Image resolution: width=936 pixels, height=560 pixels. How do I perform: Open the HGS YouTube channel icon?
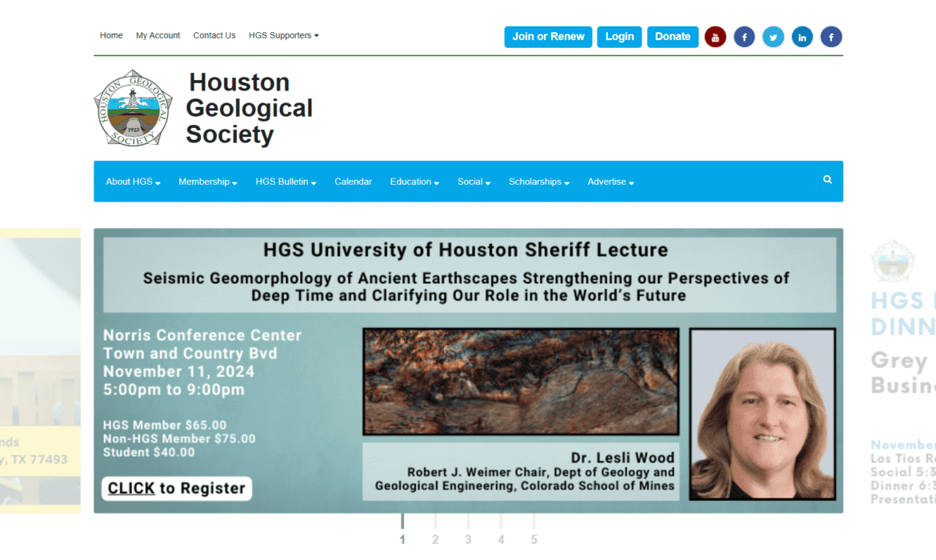pyautogui.click(x=714, y=36)
